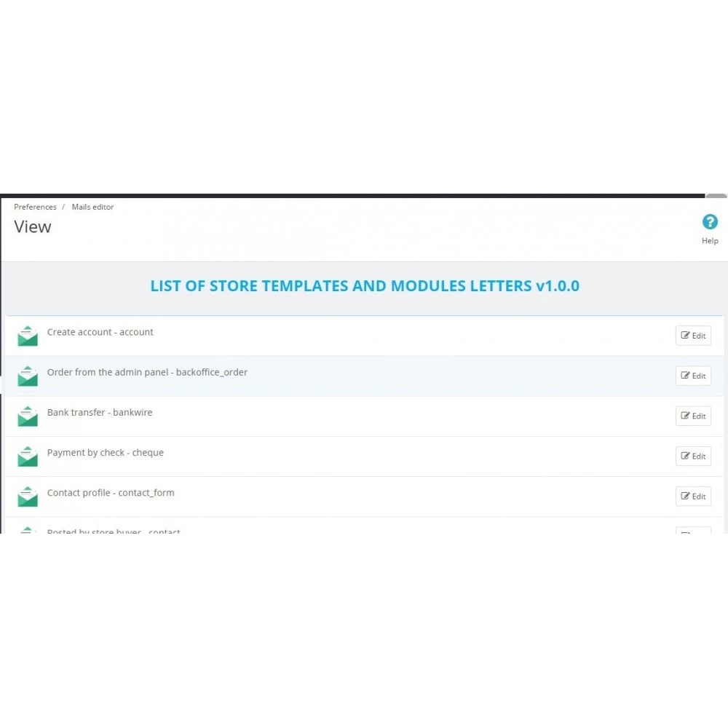Click the envelope icon for Payment by check

pos(28,456)
